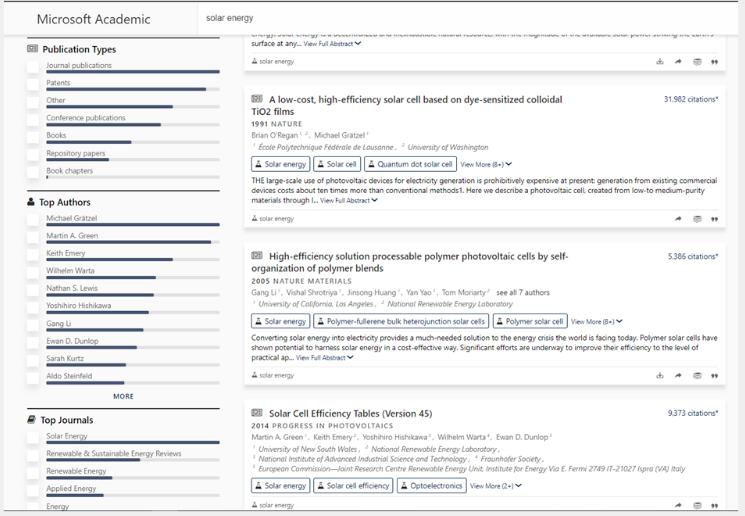Add Solar Cell Efficiency Tables to list
Image resolution: width=745 pixels, height=516 pixels.
[697, 505]
